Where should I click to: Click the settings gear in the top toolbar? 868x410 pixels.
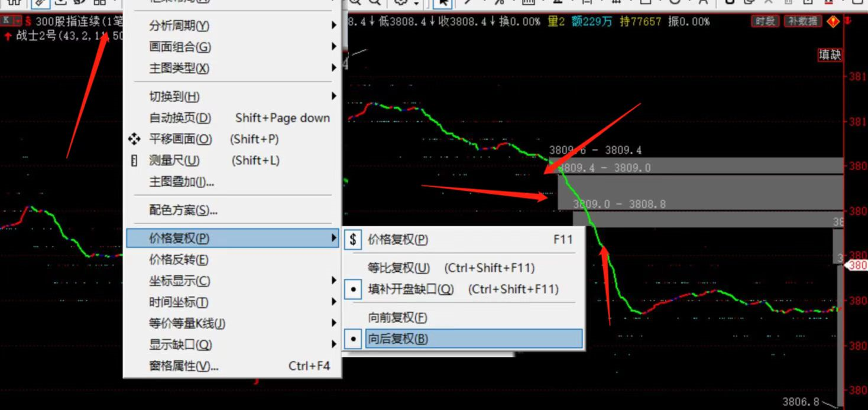point(401,2)
